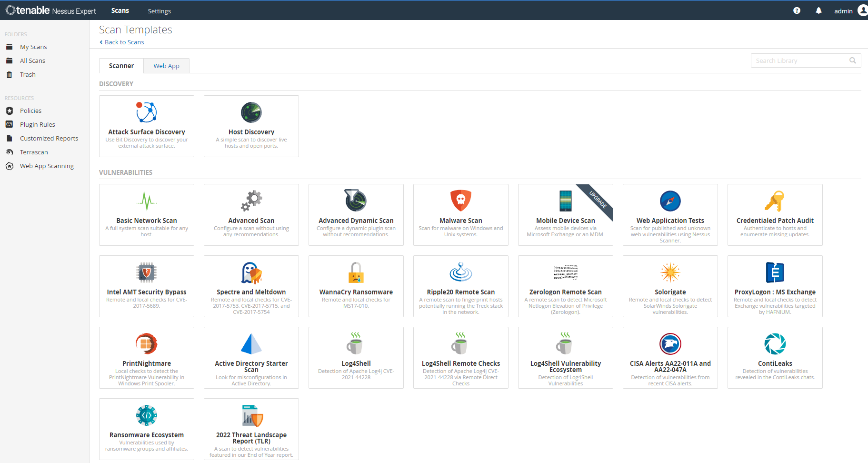Select the Credentialed Patch Audit key icon

775,201
